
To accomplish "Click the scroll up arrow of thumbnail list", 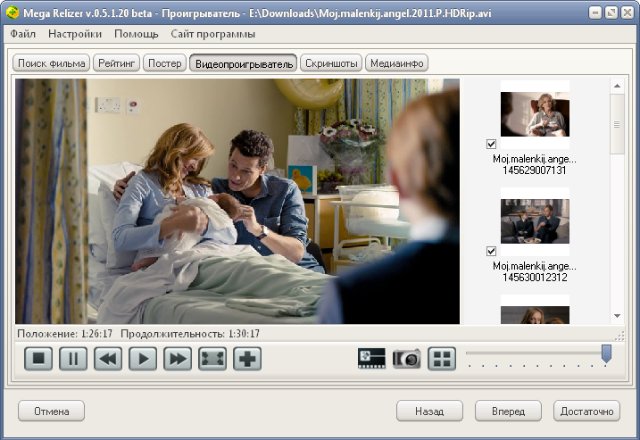I will point(617,86).
